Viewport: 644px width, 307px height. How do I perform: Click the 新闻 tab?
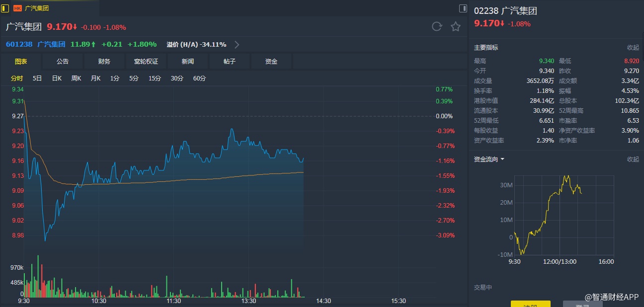tap(188, 62)
